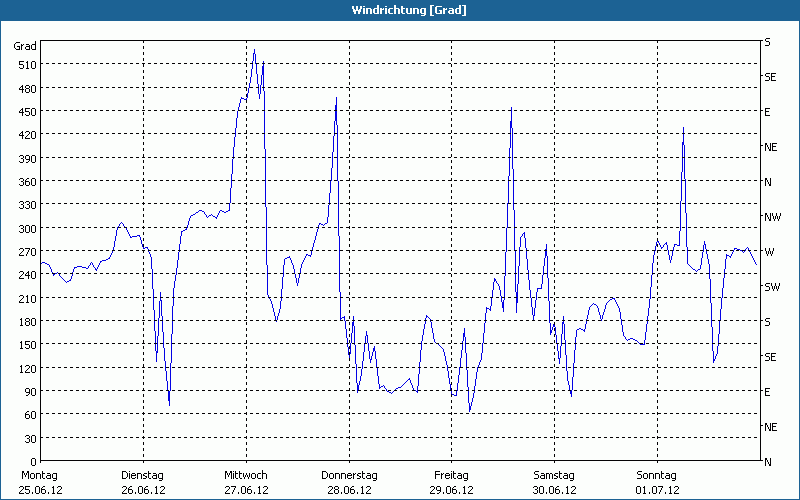Click the 01.07.12 date label
Image resolution: width=800 pixels, height=500 pixels.
tap(658, 490)
